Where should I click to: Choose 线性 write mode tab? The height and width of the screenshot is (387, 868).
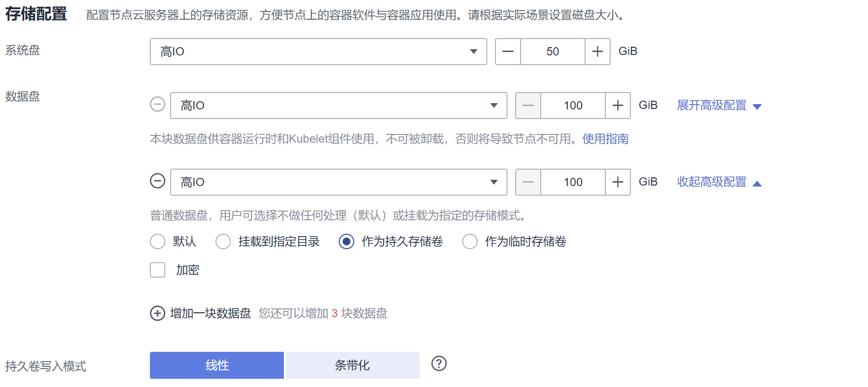[x=217, y=365]
